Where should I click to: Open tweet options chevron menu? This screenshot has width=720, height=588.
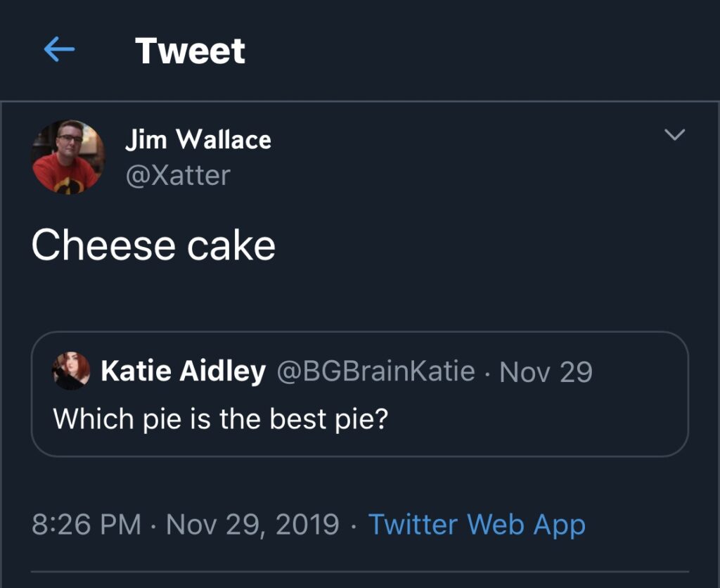(674, 134)
